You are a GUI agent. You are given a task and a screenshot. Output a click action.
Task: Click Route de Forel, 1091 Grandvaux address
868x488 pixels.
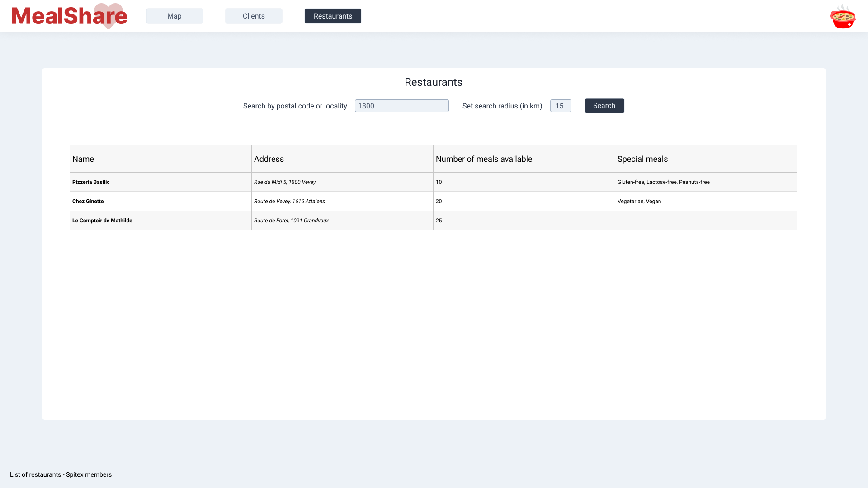[291, 221]
